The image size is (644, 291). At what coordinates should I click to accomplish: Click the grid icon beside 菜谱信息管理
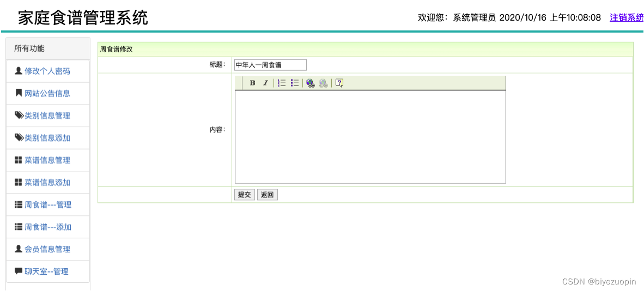18,160
